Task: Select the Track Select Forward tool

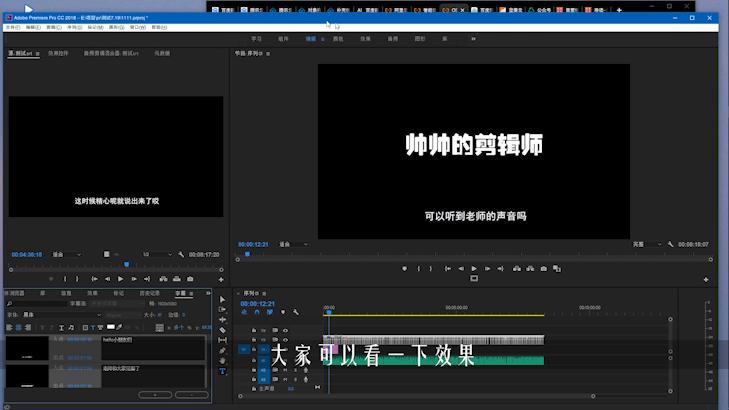Action: tap(222, 310)
